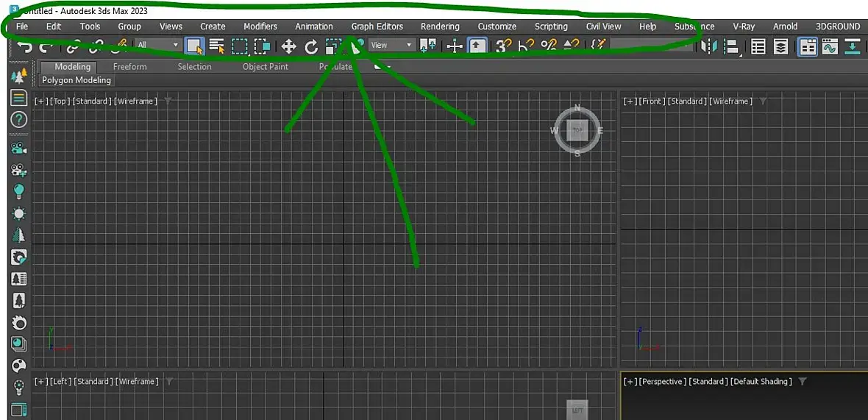Switch to the Object Paint ribbon tab
The image size is (868, 420).
(x=265, y=66)
